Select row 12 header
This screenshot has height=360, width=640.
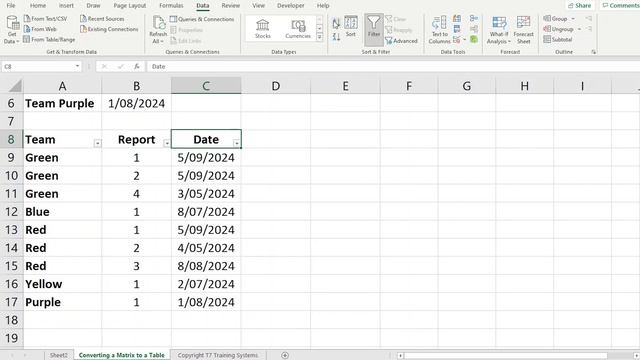(11, 211)
